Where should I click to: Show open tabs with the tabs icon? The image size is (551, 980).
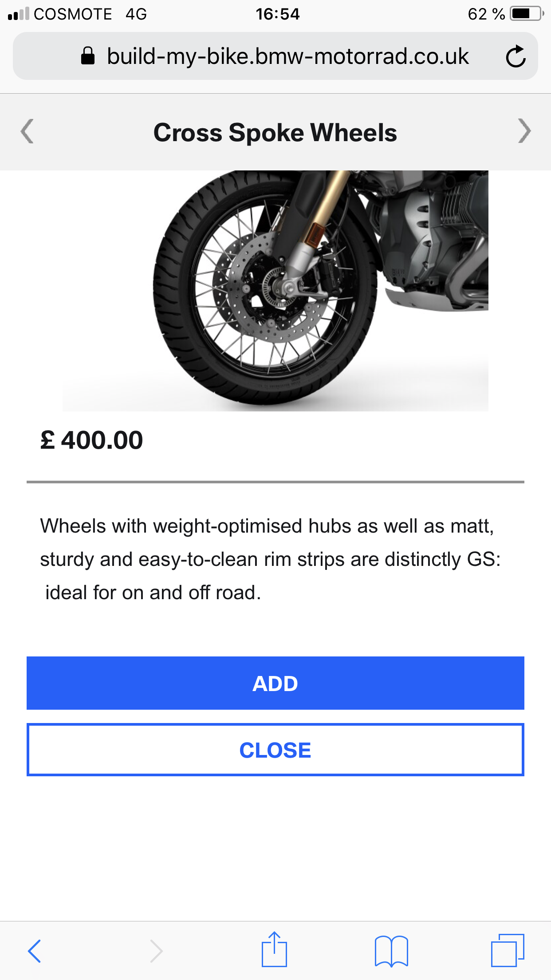pos(508,951)
